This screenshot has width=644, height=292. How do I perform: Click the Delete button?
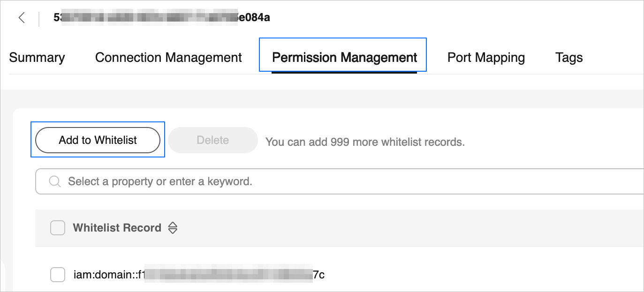click(213, 140)
